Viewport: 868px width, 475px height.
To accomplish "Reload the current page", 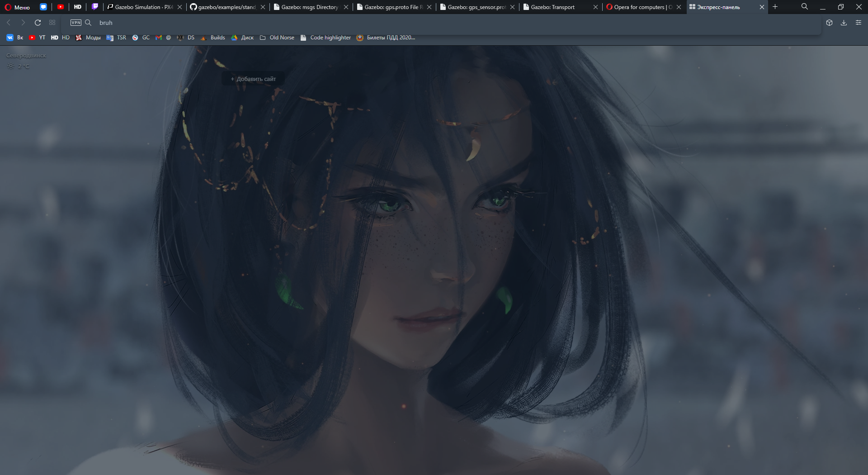I will (x=38, y=23).
